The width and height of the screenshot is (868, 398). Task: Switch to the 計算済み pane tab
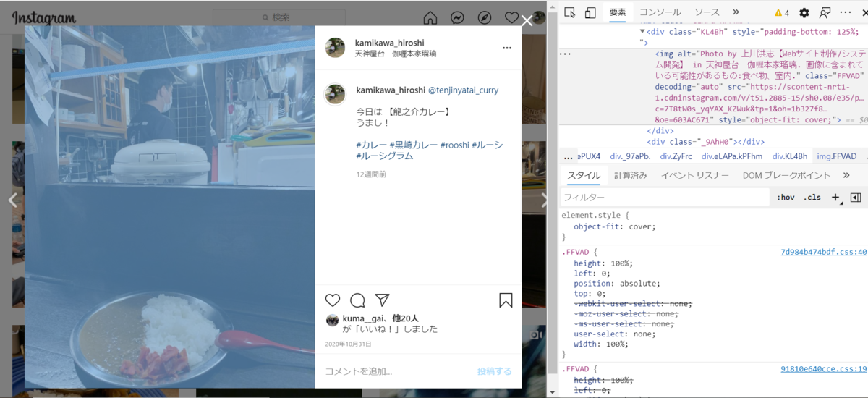tap(631, 175)
